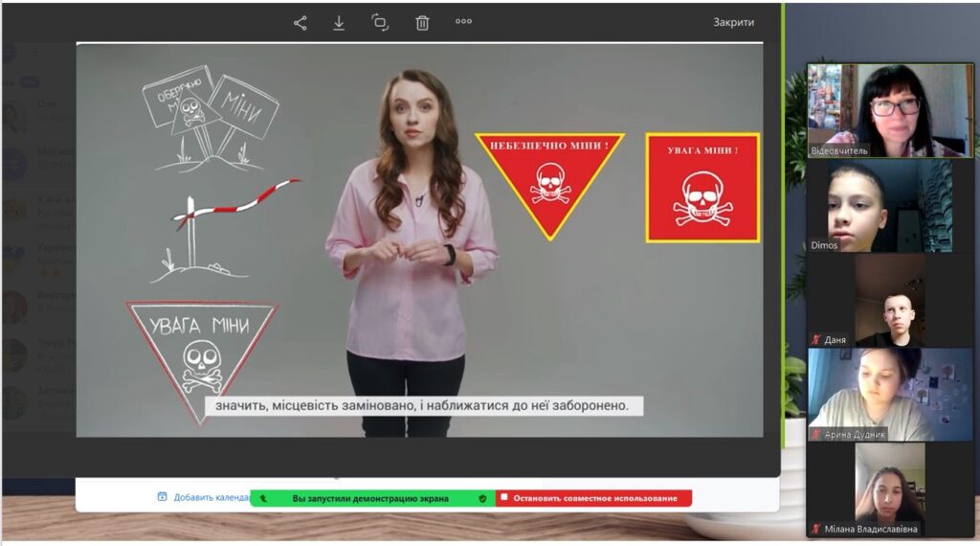Select the Арина Дудник participant video
The height and width of the screenshot is (546, 980).
(x=891, y=396)
